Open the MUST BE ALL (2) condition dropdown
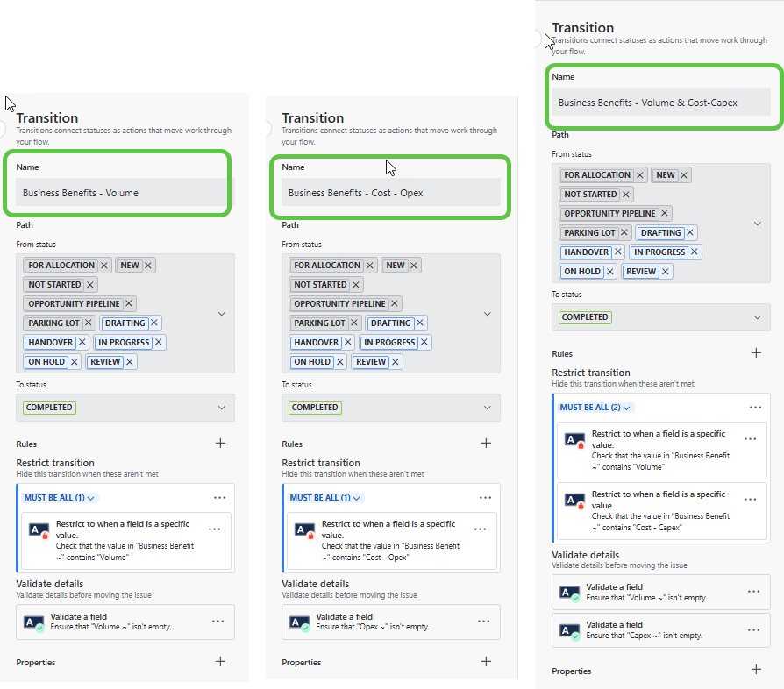This screenshot has height=689, width=784. (595, 408)
